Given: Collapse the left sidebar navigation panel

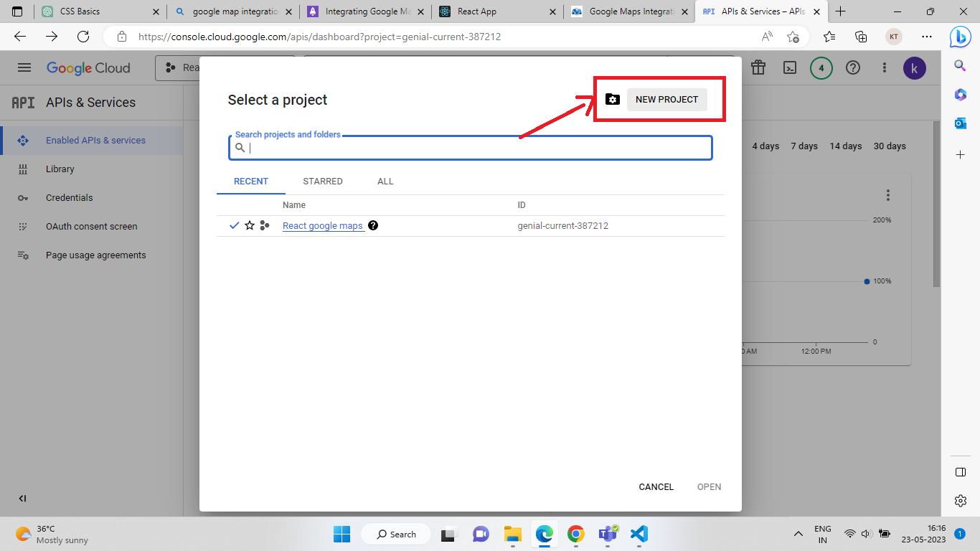Looking at the screenshot, I should [22, 499].
